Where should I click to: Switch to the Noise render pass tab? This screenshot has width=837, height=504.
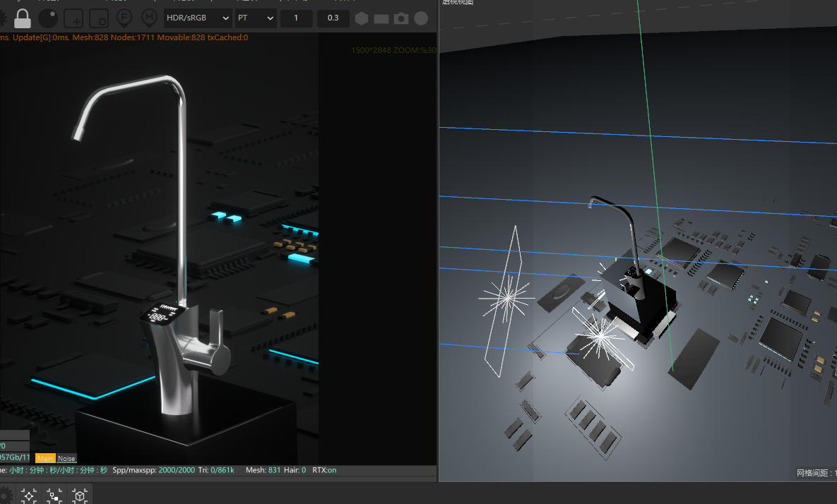(66, 458)
